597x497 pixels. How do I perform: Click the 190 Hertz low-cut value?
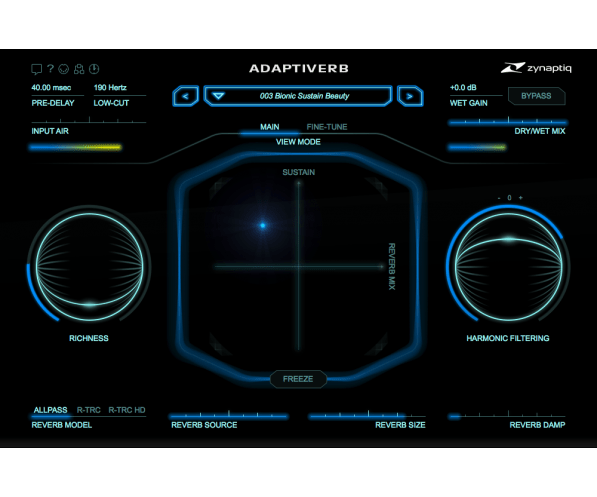tap(110, 88)
